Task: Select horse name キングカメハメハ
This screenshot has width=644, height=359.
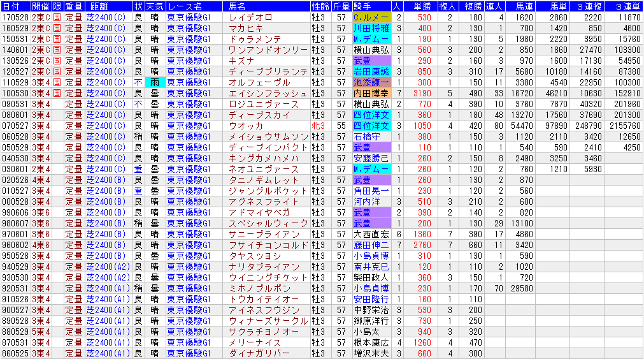Action: (x=264, y=158)
